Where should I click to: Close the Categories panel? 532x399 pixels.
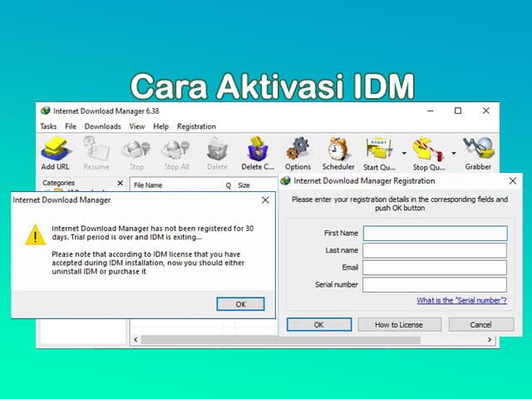pyautogui.click(x=120, y=183)
